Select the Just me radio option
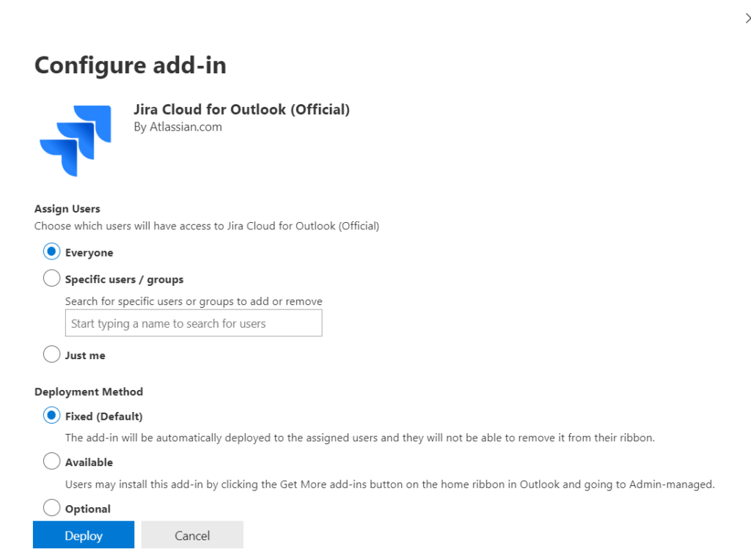 (52, 354)
